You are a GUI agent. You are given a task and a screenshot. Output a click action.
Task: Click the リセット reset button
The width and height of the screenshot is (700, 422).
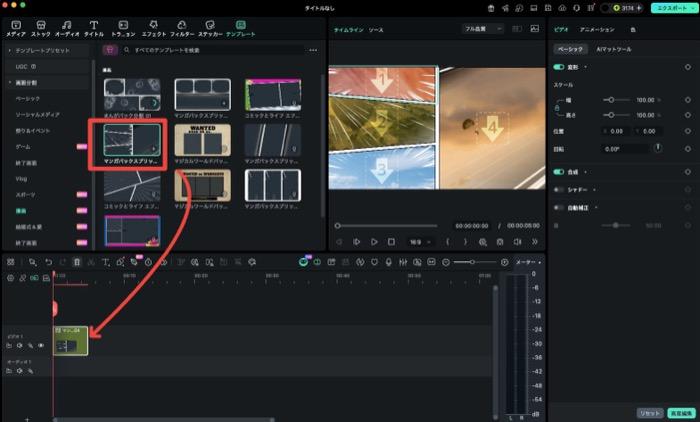coord(650,413)
